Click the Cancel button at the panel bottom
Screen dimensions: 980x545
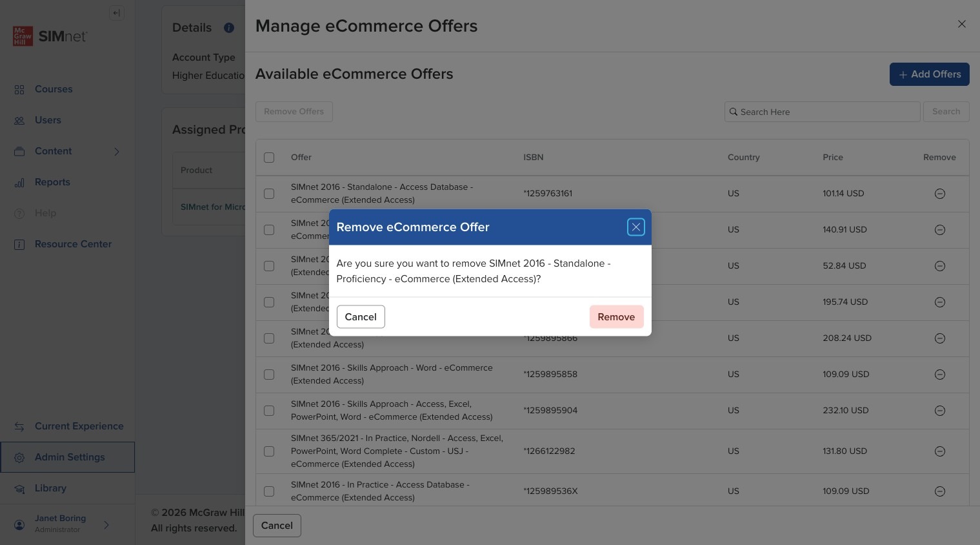(x=277, y=526)
